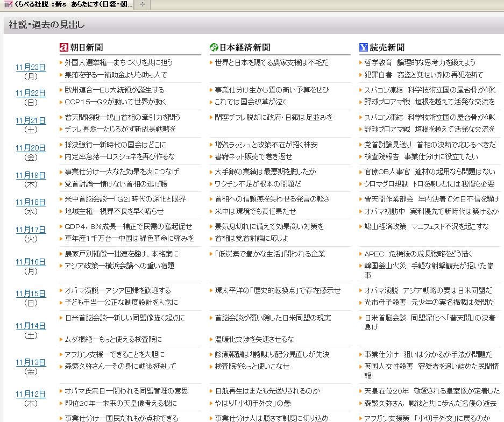504x422 pixels.
Task: Click headline GDP4.8%成長―補正で民需の奮起促せ
Action: point(128,226)
